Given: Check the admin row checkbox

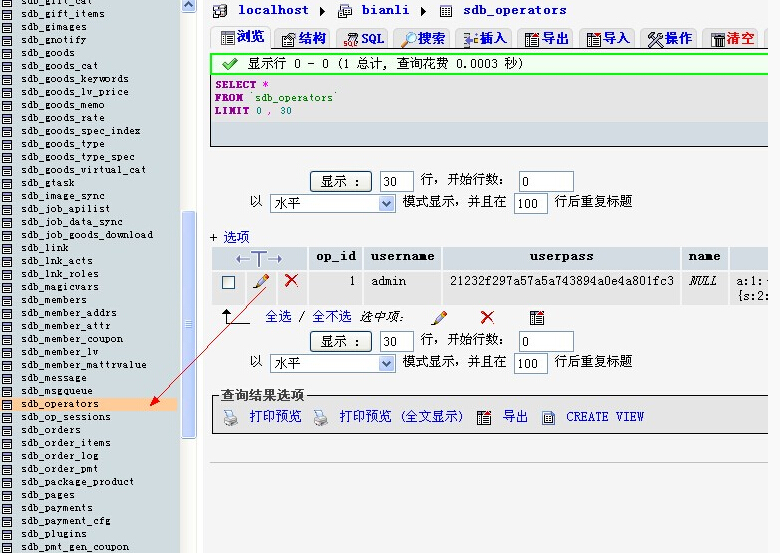Looking at the screenshot, I should tap(228, 283).
